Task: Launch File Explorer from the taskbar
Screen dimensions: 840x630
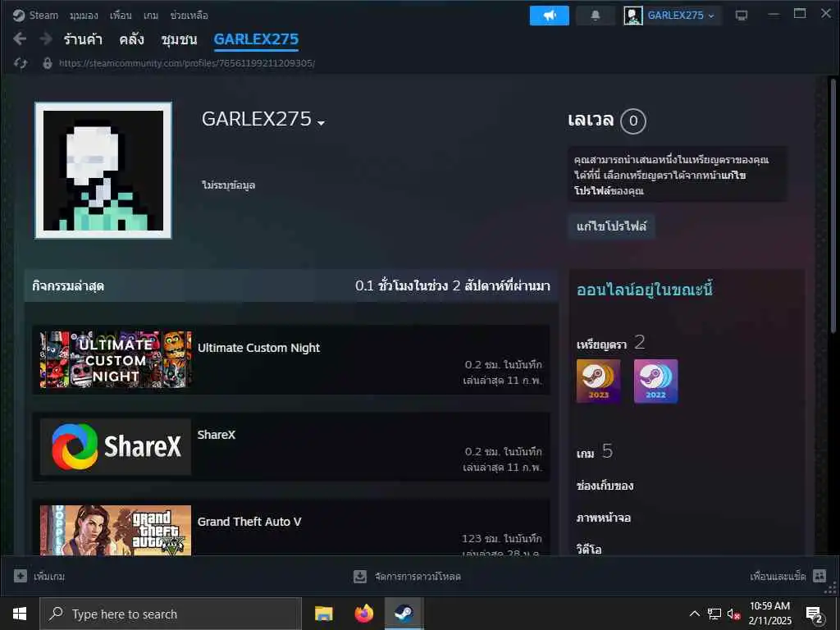Action: tap(323, 614)
